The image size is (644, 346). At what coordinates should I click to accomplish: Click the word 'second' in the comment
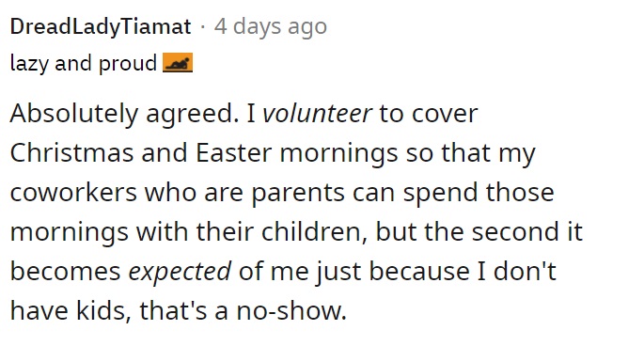(x=515, y=231)
